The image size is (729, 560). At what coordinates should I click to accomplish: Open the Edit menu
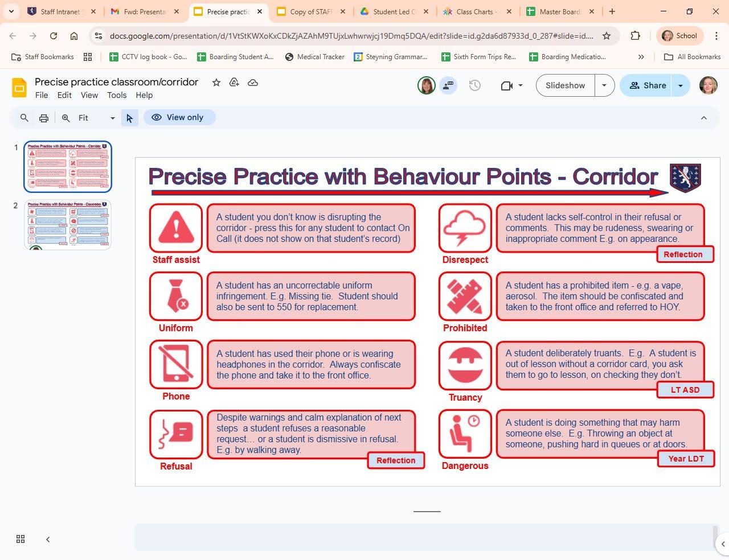64,95
